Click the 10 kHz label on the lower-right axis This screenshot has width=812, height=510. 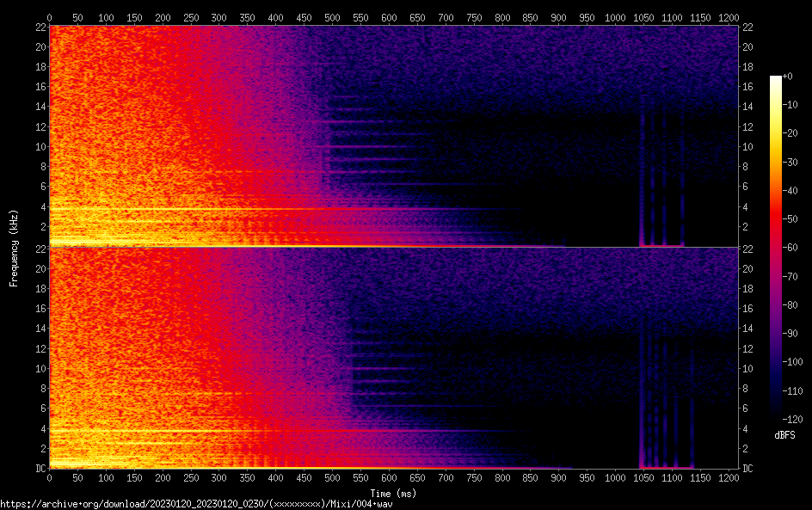tap(748, 368)
